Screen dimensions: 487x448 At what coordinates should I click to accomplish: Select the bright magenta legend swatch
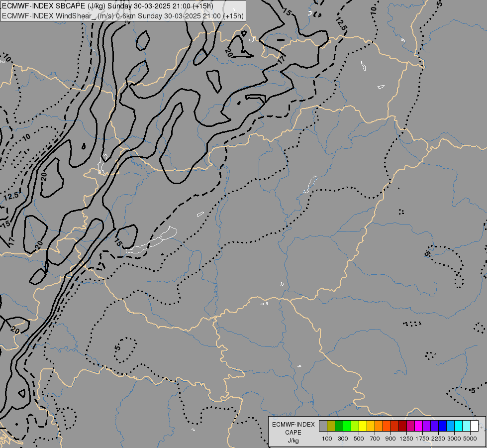419,426
